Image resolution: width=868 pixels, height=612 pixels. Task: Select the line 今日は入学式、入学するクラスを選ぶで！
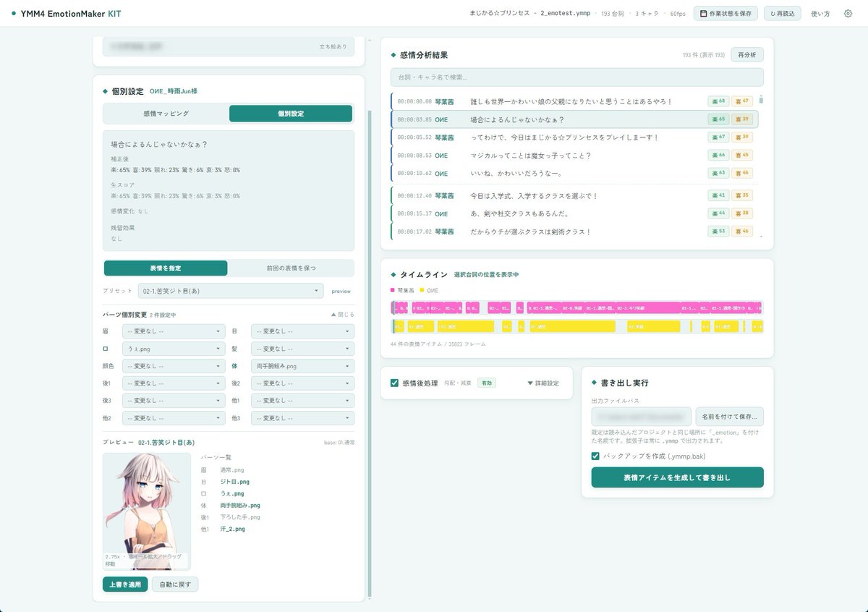click(574, 196)
